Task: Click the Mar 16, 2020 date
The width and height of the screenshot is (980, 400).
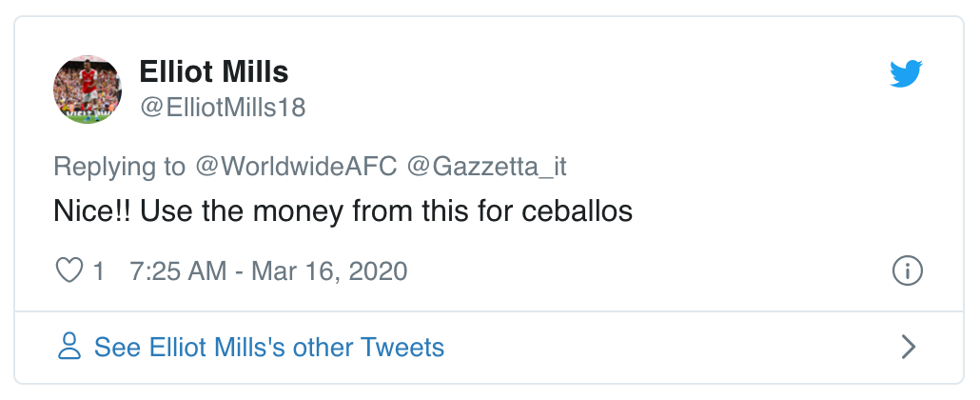Action: point(329,271)
